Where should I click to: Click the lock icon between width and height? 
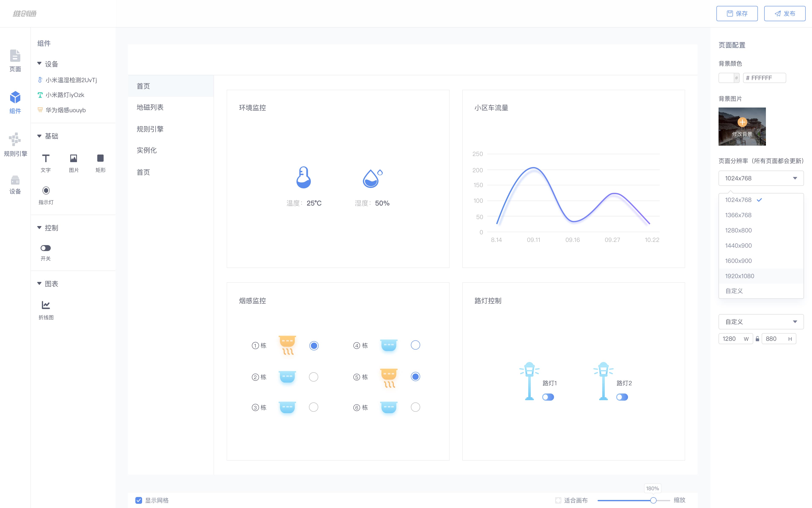click(x=757, y=339)
